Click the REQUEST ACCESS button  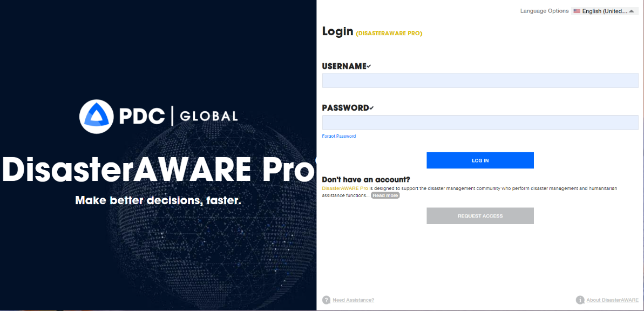480,215
